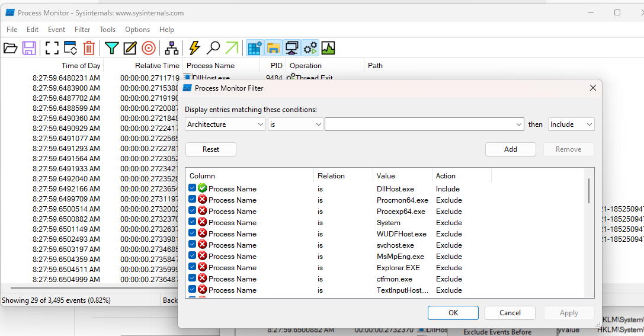Click the Reset button
This screenshot has width=644, height=336.
[211, 149]
